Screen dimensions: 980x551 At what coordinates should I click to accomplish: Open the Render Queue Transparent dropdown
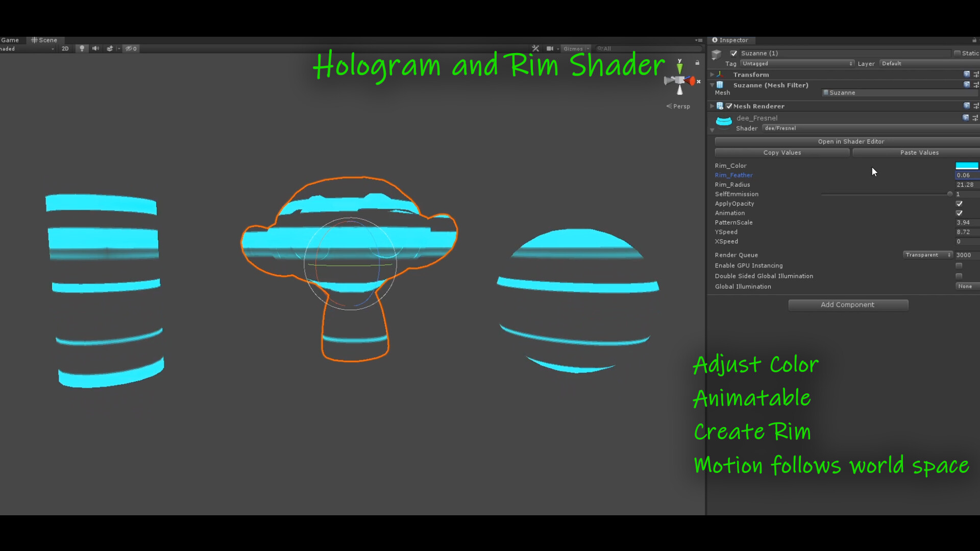(x=927, y=255)
